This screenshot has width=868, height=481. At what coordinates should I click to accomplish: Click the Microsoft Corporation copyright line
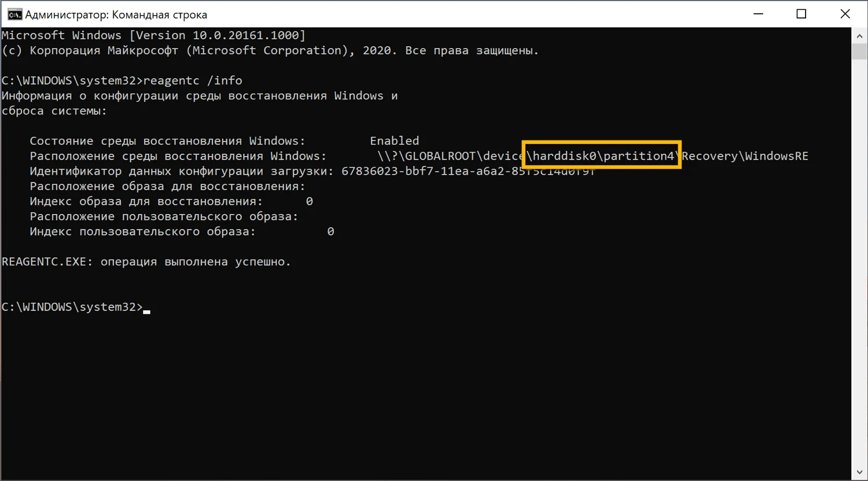pyautogui.click(x=270, y=50)
